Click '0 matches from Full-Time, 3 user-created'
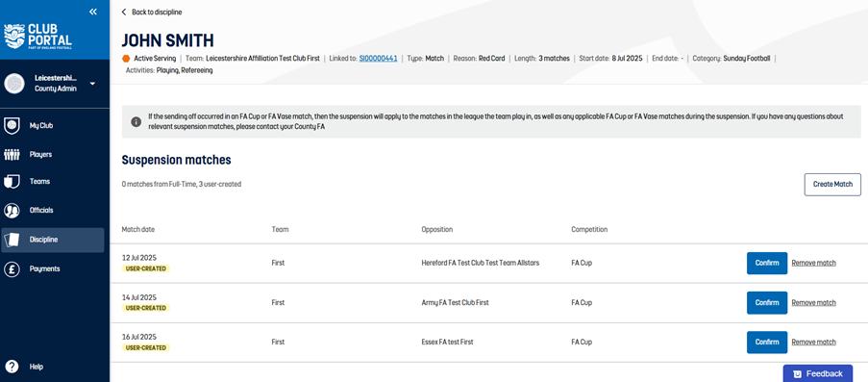The width and height of the screenshot is (868, 382). [182, 184]
